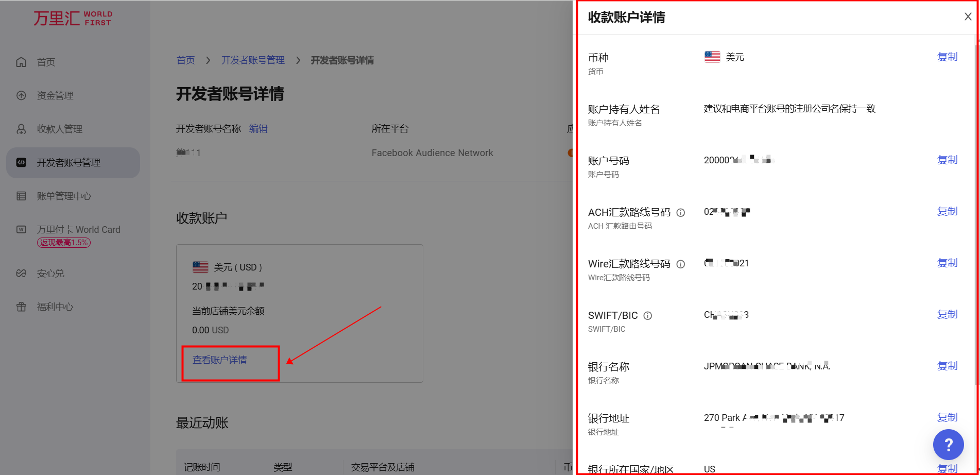The height and width of the screenshot is (475, 980).
Task: Go to 首页 via the breadcrumb
Action: [x=185, y=60]
